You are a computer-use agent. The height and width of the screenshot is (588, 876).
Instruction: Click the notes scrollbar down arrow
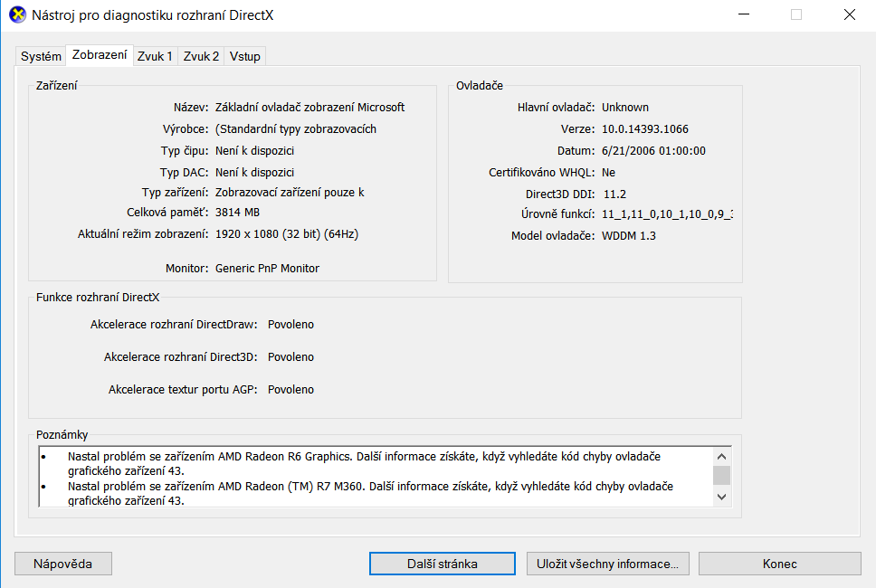click(x=721, y=497)
